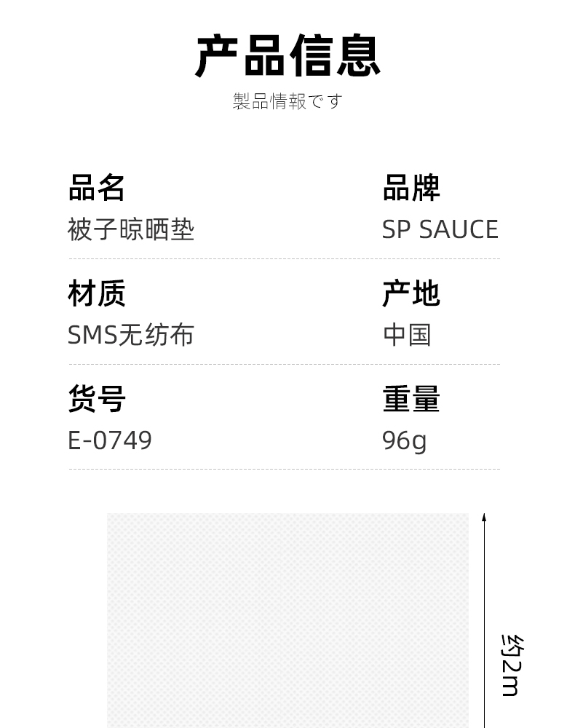Click the 96g weight value
This screenshot has width=575, height=728.
click(x=404, y=440)
